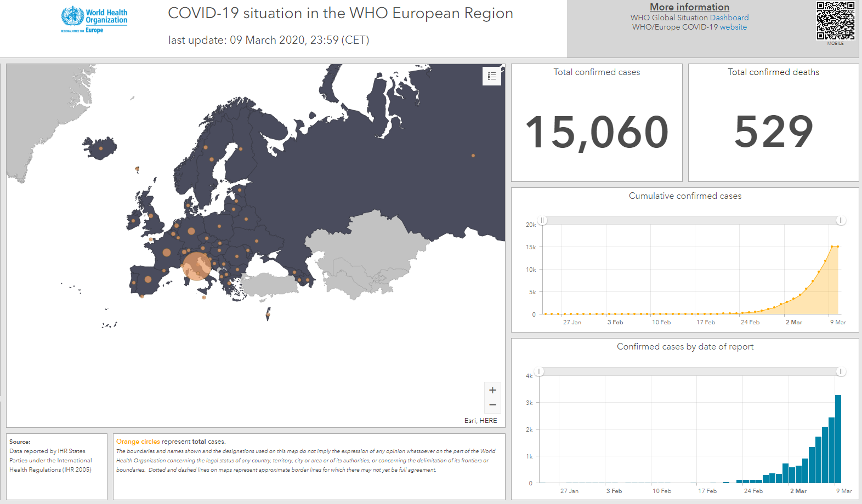Select the large orange circle over Italy

[x=196, y=266]
